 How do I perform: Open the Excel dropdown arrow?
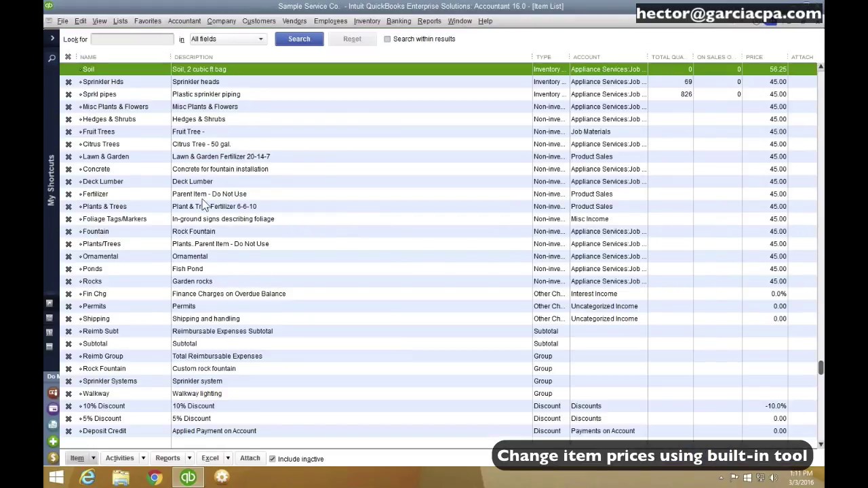point(228,458)
